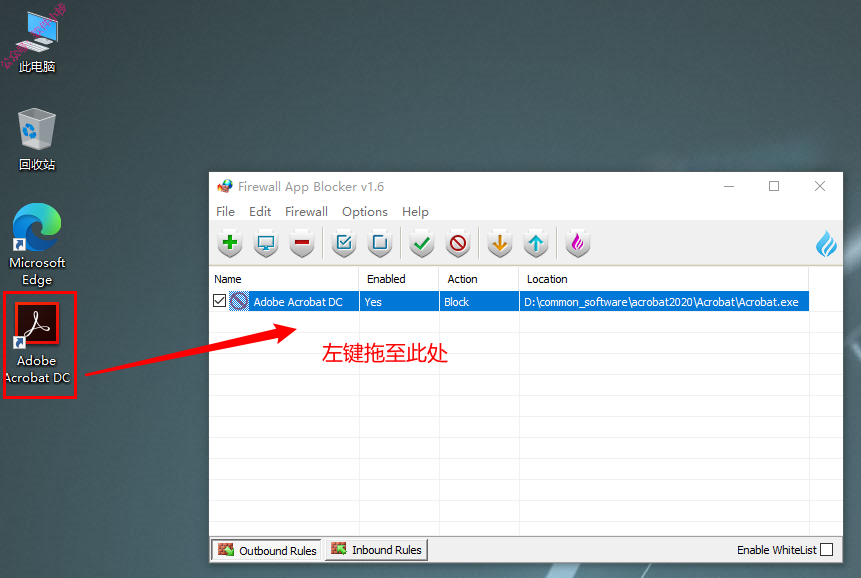
Task: Click the red minus Delete icon
Action: (302, 243)
